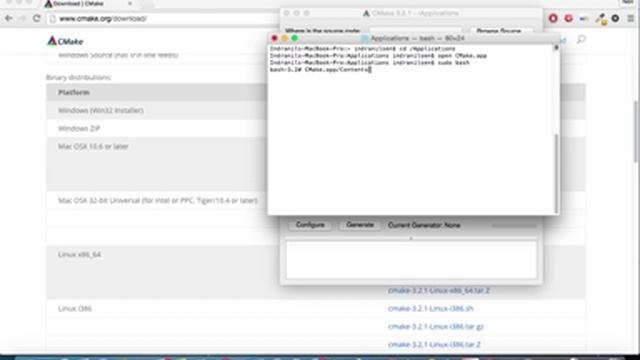Click the second red extension icon
640x360 pixels.
(569, 18)
